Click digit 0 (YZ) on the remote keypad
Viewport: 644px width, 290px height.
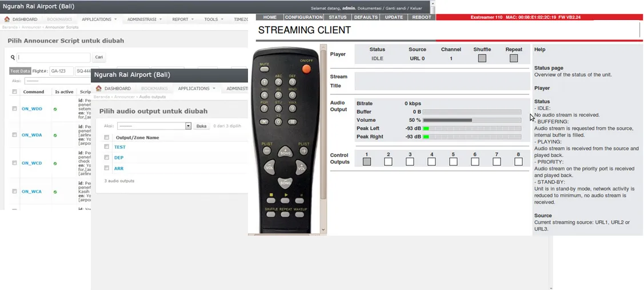click(x=278, y=122)
